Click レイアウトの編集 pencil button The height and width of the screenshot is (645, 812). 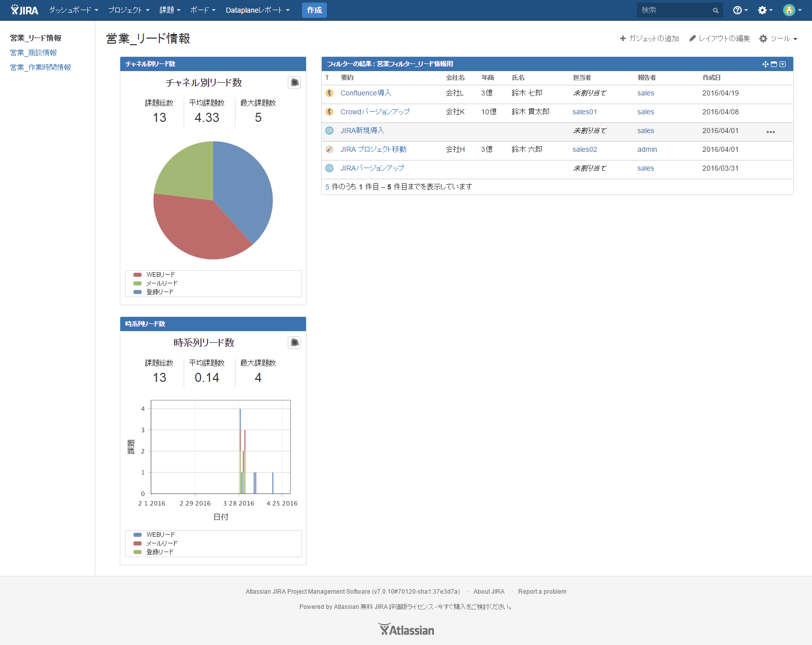(x=719, y=39)
